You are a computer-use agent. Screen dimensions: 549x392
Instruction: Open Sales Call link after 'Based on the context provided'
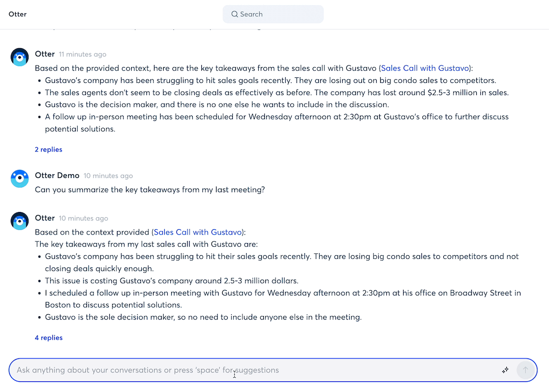tap(198, 232)
